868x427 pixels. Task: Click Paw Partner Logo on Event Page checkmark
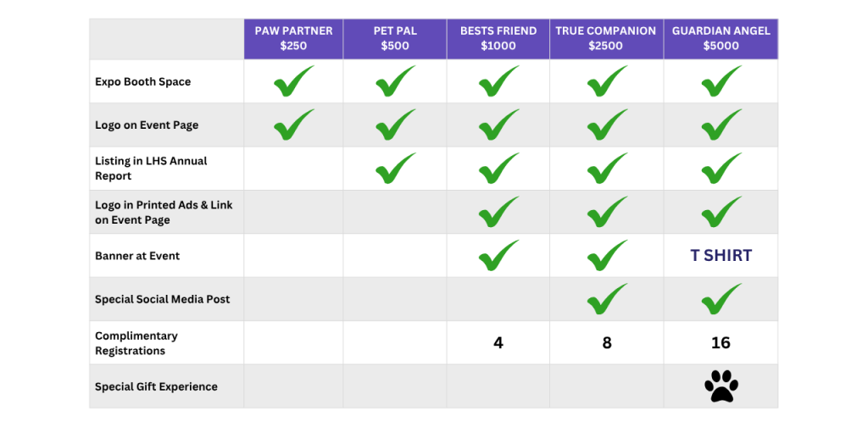[x=293, y=125]
